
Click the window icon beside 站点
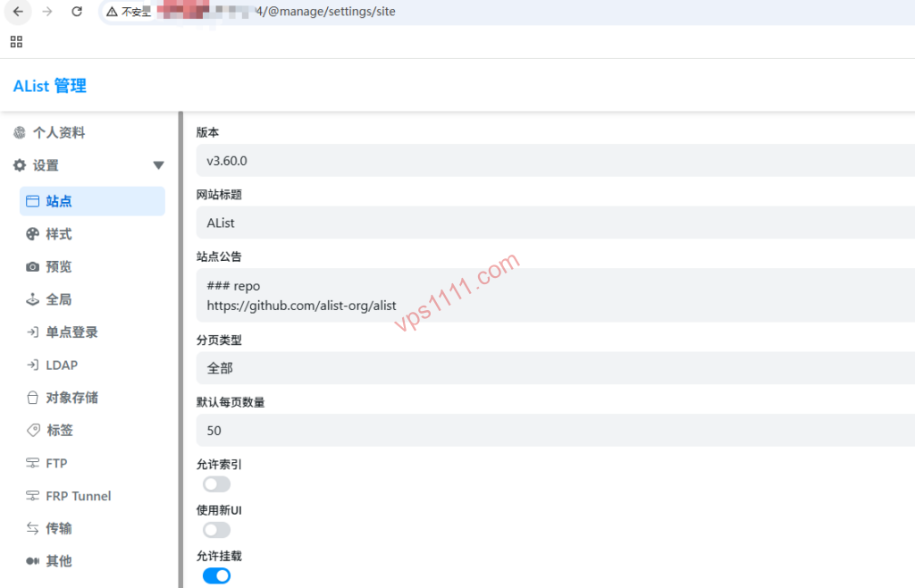pyautogui.click(x=33, y=201)
